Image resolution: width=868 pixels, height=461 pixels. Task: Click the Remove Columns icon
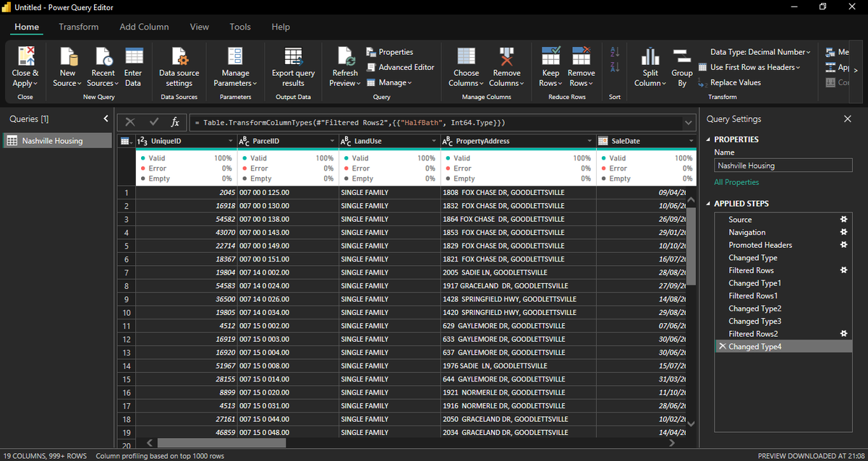tap(506, 56)
